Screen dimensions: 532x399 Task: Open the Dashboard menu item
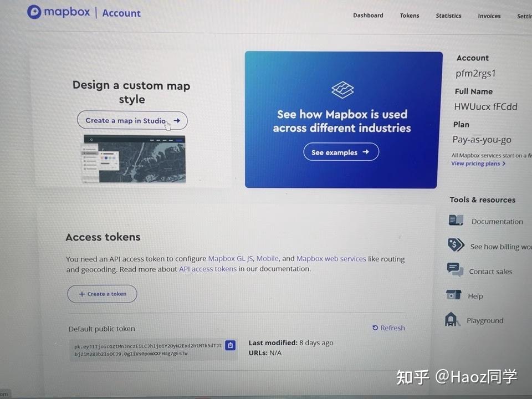(368, 16)
